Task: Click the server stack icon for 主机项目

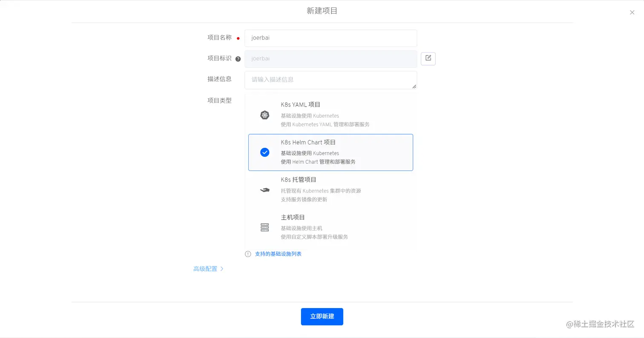Action: point(265,227)
